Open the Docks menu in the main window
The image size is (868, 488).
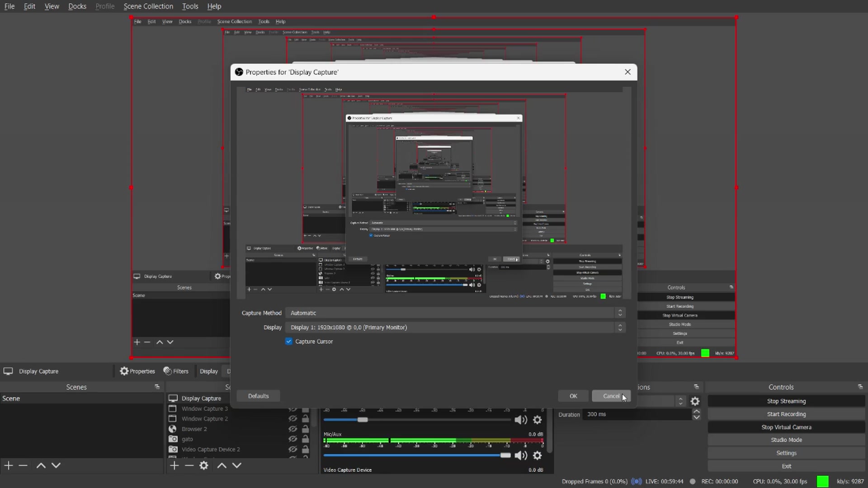(77, 6)
